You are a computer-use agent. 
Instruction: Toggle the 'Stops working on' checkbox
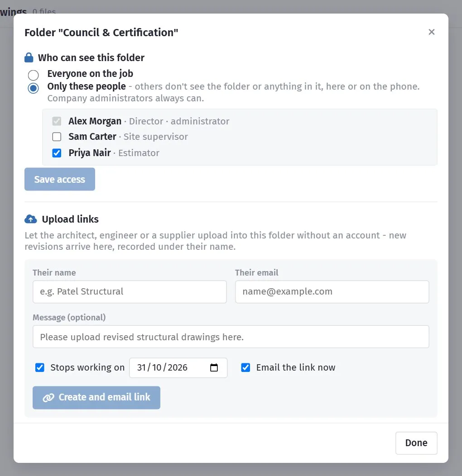coord(39,367)
